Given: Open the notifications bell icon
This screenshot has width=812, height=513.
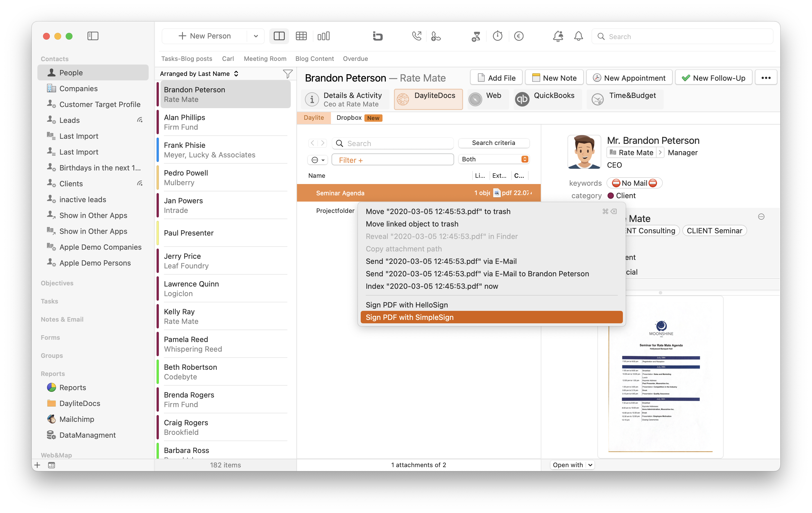Looking at the screenshot, I should (578, 36).
